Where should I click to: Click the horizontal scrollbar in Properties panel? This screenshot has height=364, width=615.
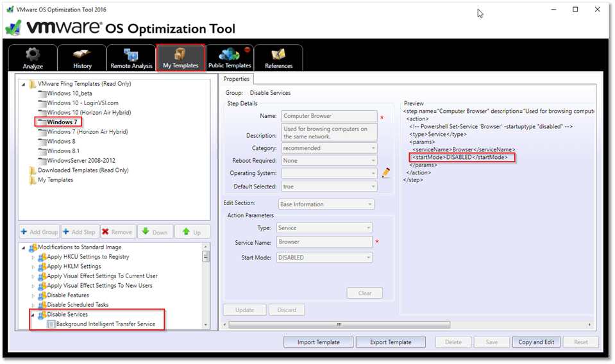click(339, 325)
